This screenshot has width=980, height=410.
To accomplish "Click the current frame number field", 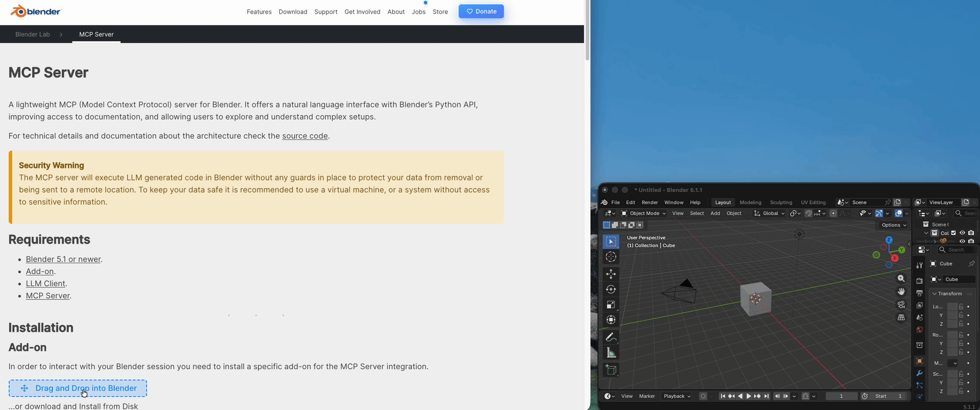I will (x=841, y=396).
